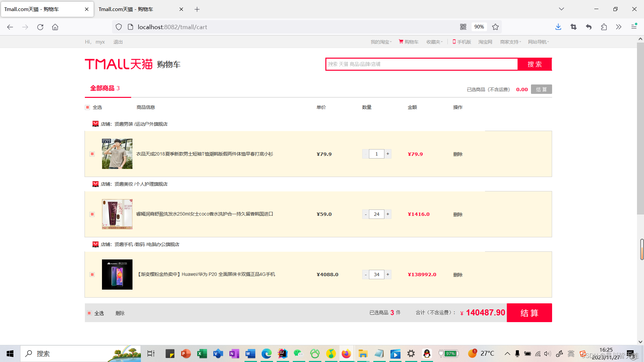Open 购物车 link in top nav
This screenshot has width=644, height=362.
(x=409, y=42)
